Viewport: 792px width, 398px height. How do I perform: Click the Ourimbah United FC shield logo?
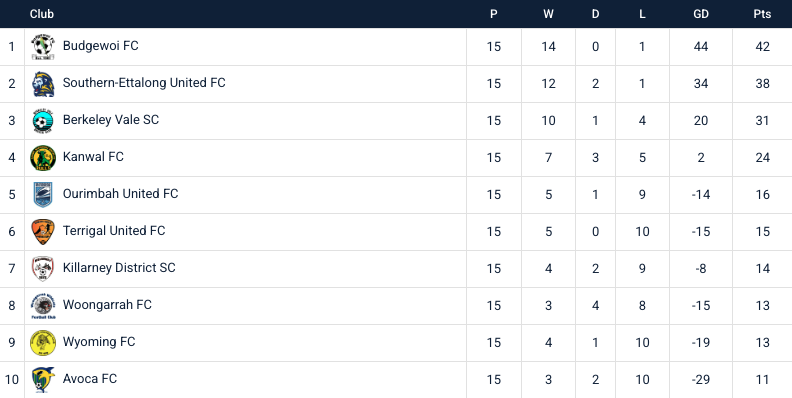point(43,194)
